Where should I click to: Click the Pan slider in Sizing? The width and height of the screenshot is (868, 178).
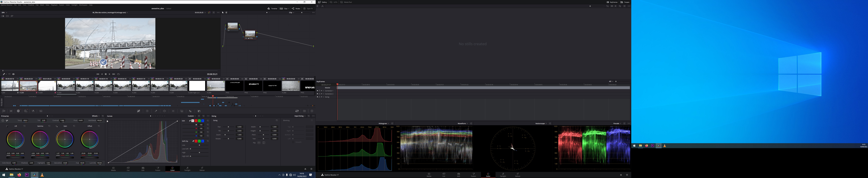pyautogui.click(x=228, y=127)
